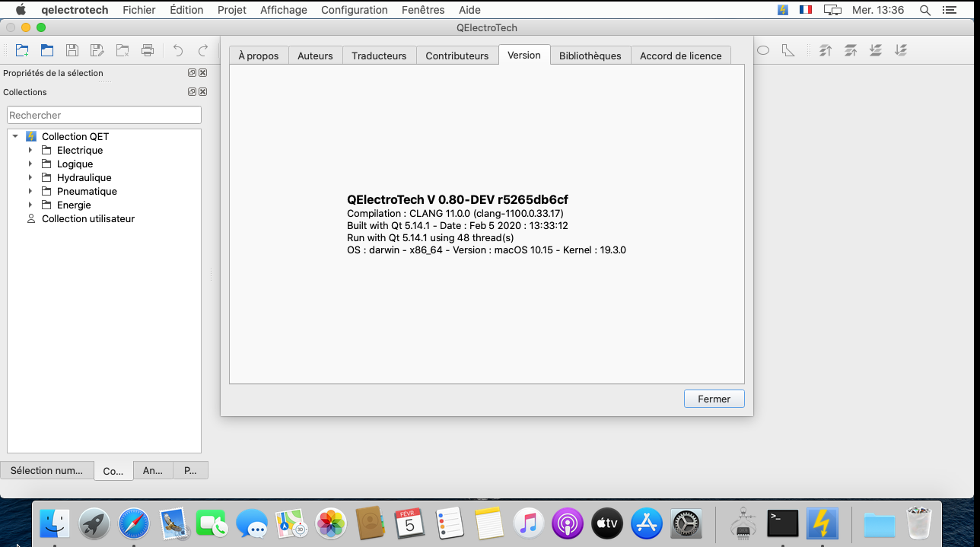Select the Collection QET root item
Image resolution: width=980 pixels, height=547 pixels.
pyautogui.click(x=75, y=136)
